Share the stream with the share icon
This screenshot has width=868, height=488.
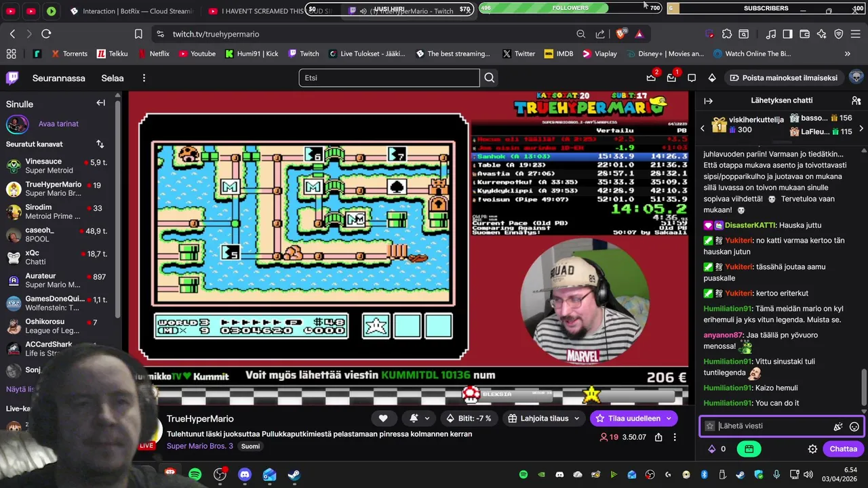click(658, 437)
